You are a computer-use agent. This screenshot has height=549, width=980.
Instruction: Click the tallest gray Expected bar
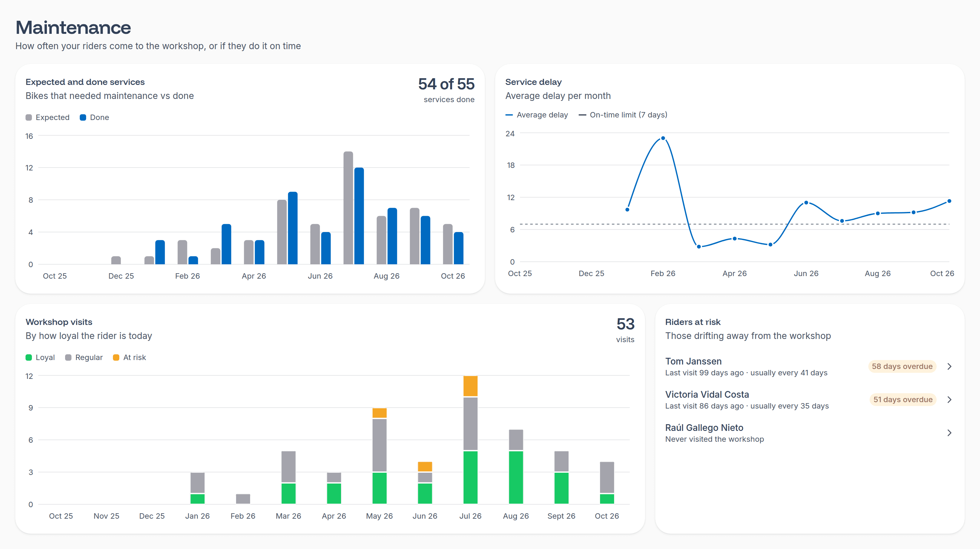coord(348,208)
